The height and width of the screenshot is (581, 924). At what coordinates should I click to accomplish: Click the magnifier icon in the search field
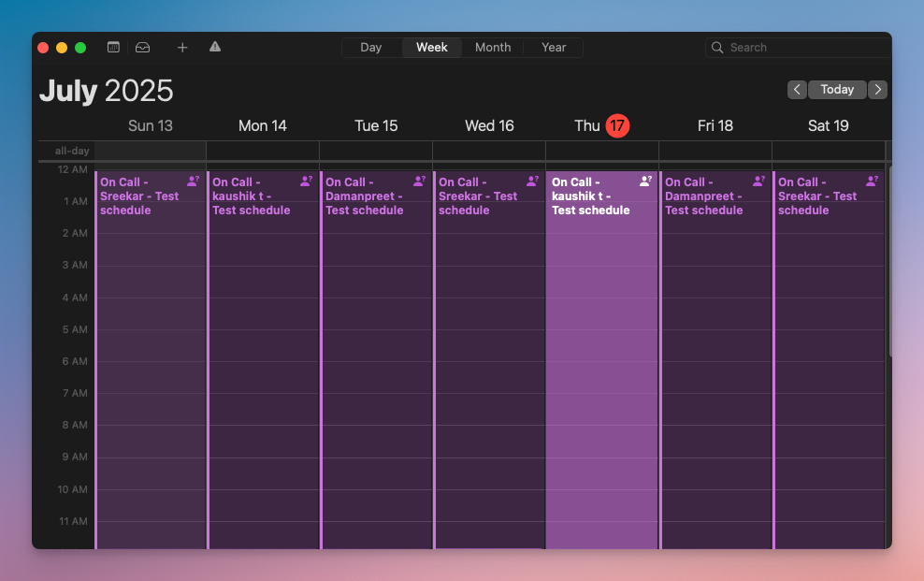coord(716,47)
